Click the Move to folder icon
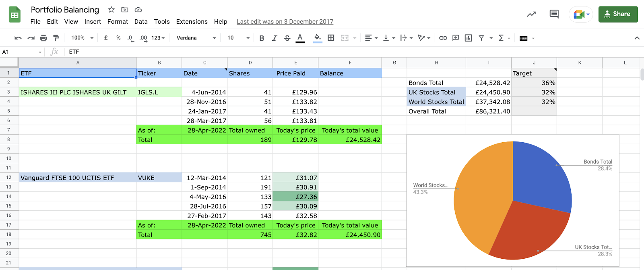Viewport: 644px width, 270px height. pos(125,10)
